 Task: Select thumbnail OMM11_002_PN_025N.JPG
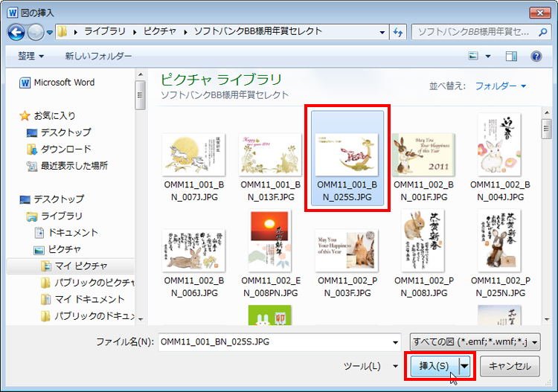tap(500, 254)
